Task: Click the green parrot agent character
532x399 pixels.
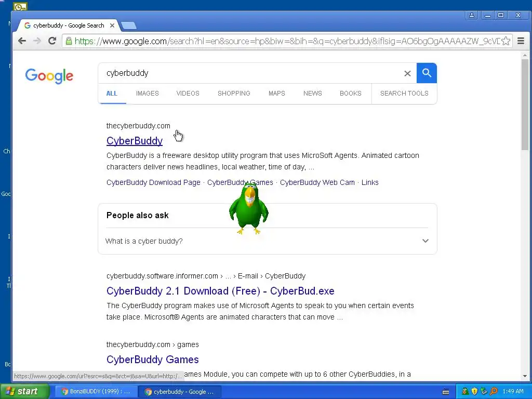Action: (x=249, y=209)
